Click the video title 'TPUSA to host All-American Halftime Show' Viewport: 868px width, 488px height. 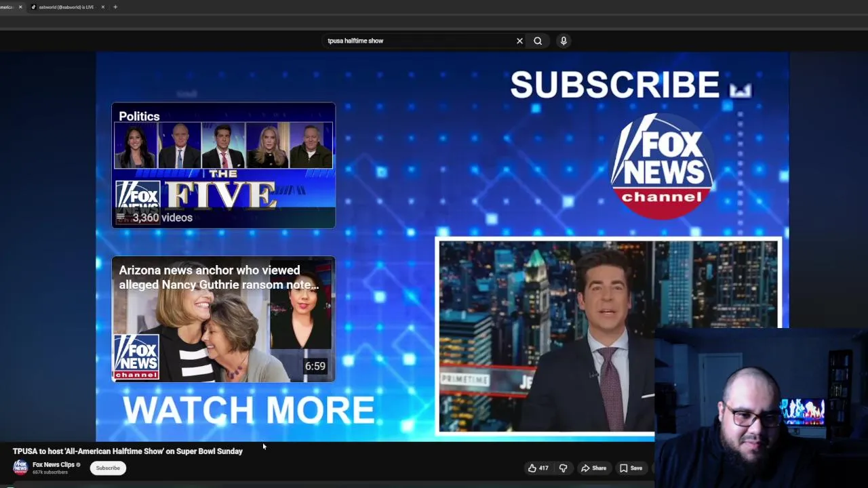coord(127,451)
